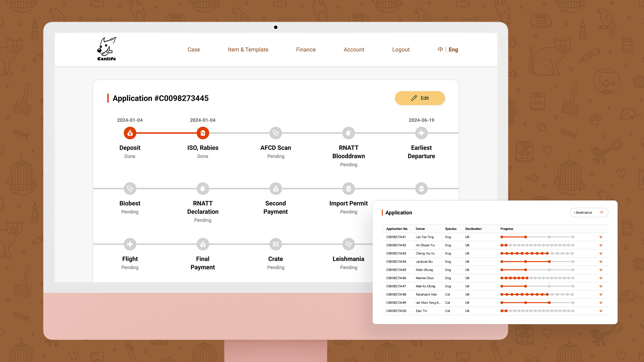Screen dimensions: 644x362
Task: Click eye icon for Jackson Siu's row
Action: [x=601, y=262]
